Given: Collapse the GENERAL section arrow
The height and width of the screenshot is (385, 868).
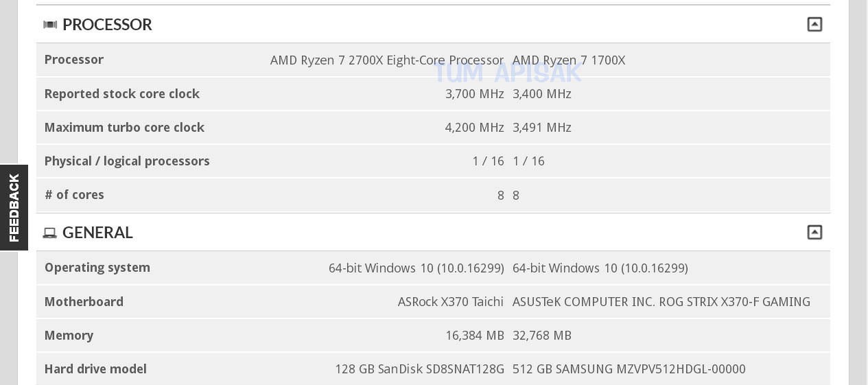Looking at the screenshot, I should point(814,233).
